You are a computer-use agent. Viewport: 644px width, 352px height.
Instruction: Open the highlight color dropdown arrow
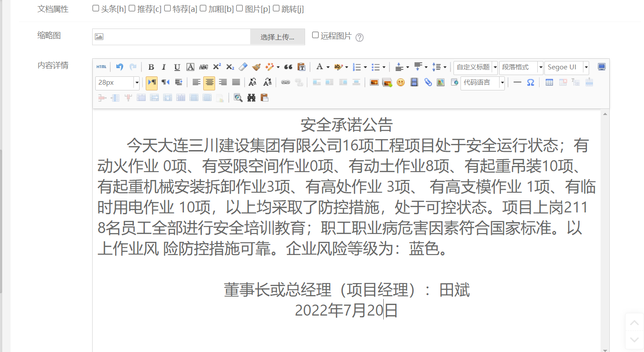click(x=346, y=68)
